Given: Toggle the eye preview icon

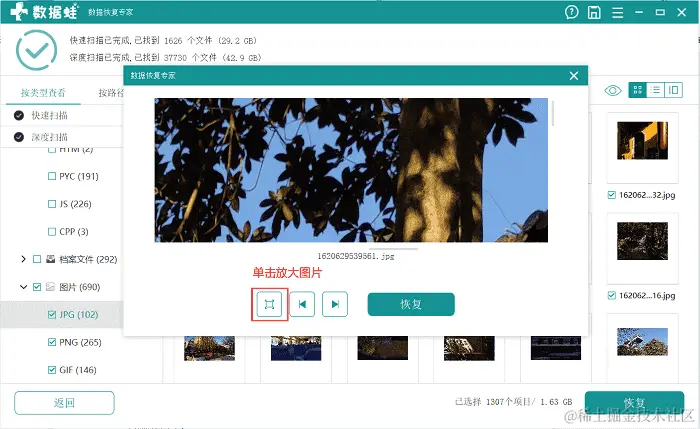Looking at the screenshot, I should coord(613,91).
